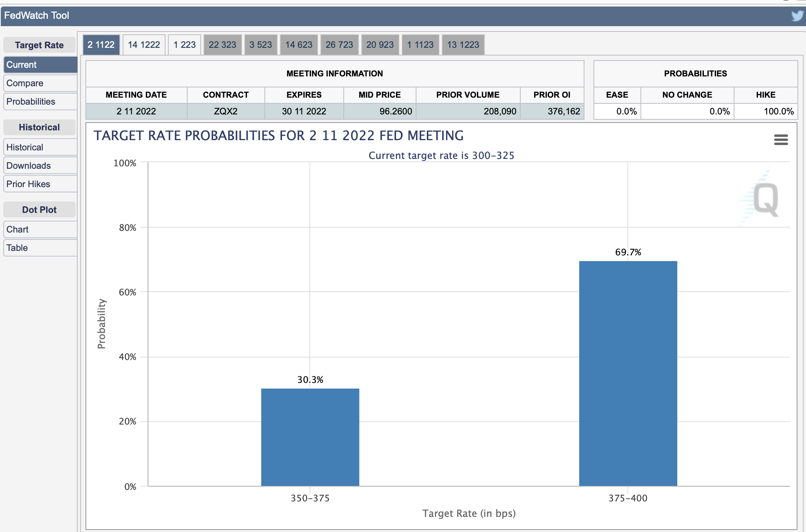
Task: Select the 26 723 meeting tab
Action: click(339, 45)
